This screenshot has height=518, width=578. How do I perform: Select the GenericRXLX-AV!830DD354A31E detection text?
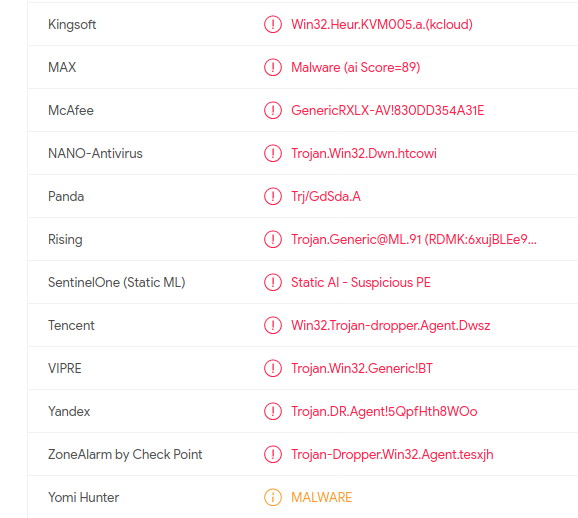(387, 111)
